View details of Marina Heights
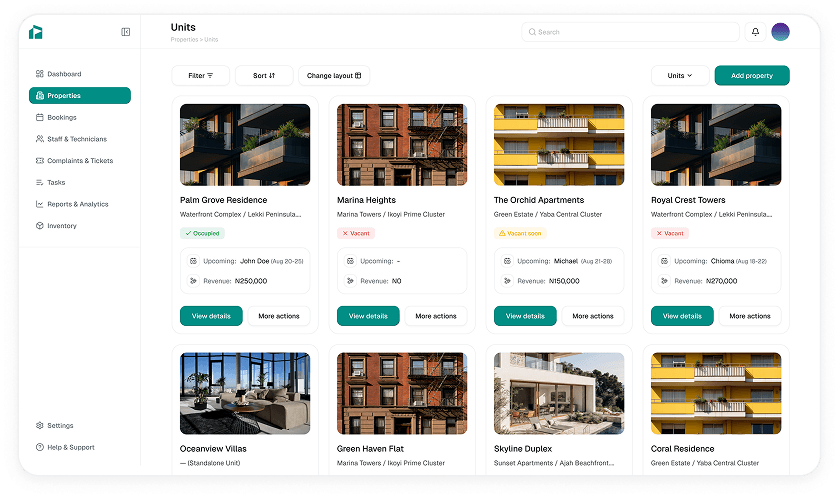 point(368,316)
